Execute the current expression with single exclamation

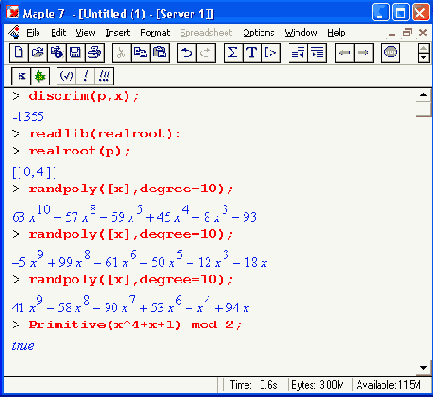tap(85, 76)
